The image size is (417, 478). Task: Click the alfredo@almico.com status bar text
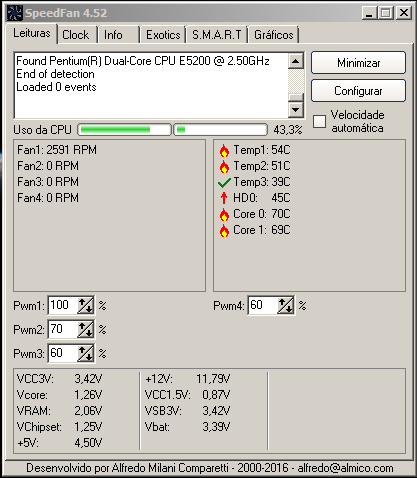pos(345,468)
